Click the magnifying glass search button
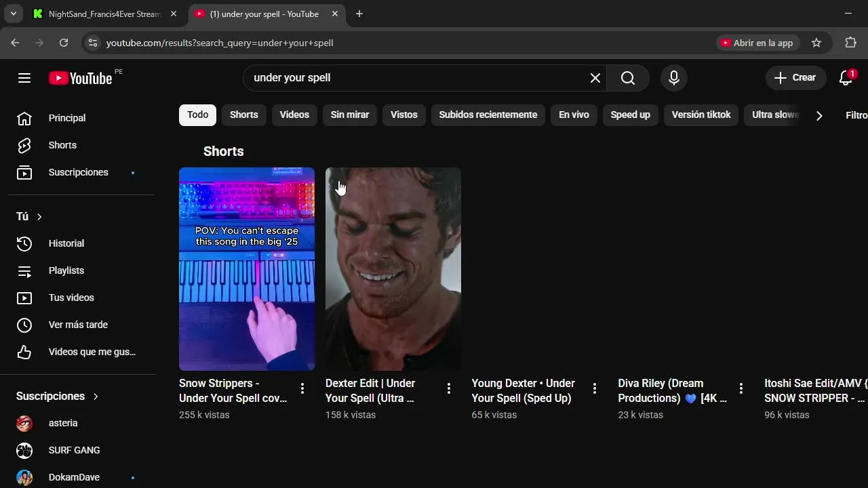868x488 pixels. pyautogui.click(x=628, y=78)
